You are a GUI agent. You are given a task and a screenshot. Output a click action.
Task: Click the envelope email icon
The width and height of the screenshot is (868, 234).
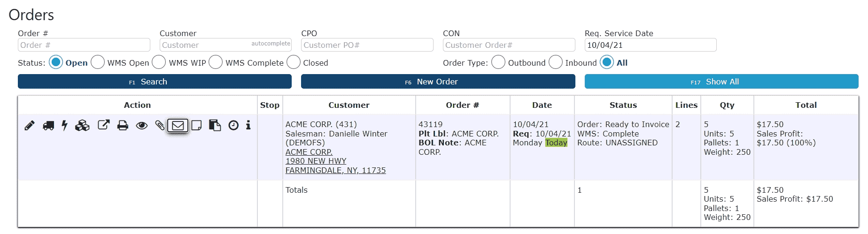tap(178, 126)
